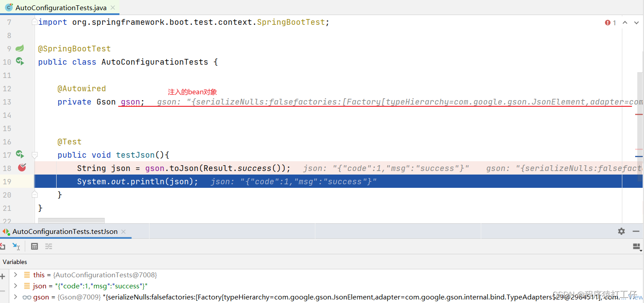Close the AutoConfigurationTests.java editor tab
Viewport: 644px width, 303px height.
point(113,8)
